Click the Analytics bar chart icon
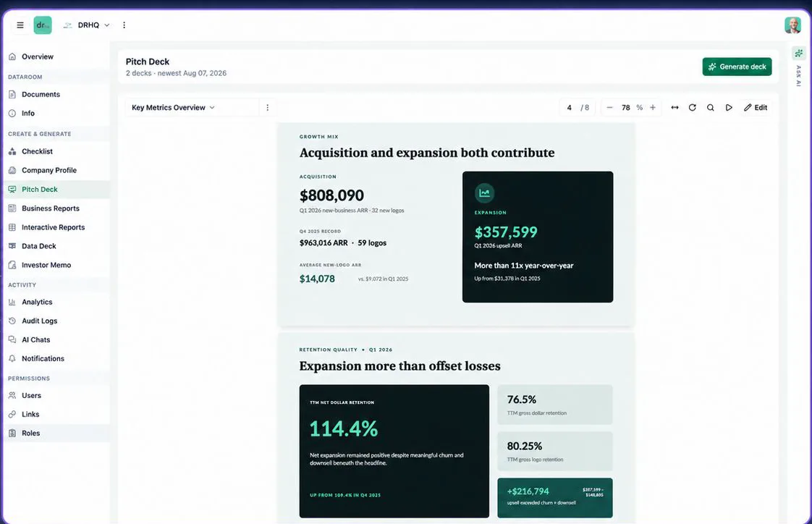The width and height of the screenshot is (812, 524). coord(12,302)
